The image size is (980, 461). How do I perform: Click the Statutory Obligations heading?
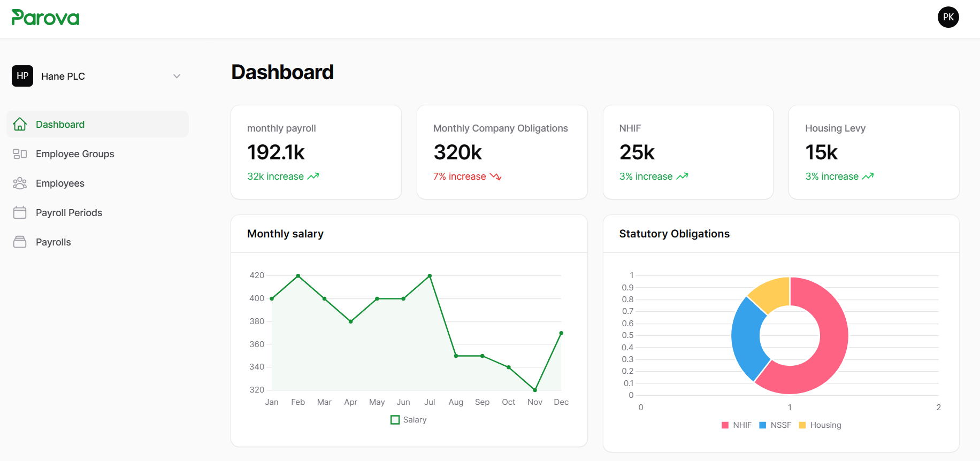coord(674,234)
